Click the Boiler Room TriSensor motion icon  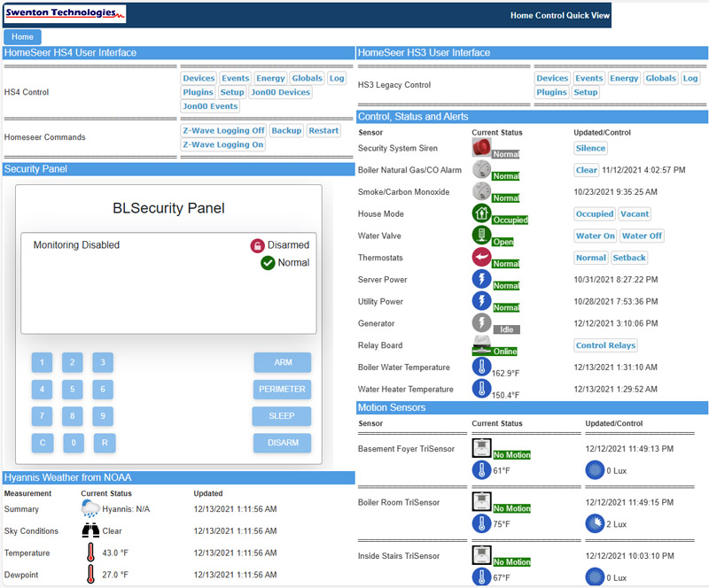481,502
